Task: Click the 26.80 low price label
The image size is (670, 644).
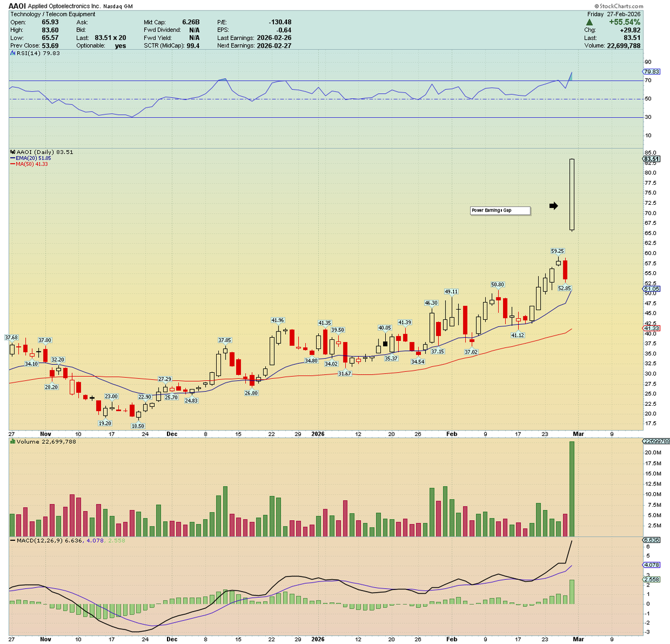Action: (x=251, y=393)
